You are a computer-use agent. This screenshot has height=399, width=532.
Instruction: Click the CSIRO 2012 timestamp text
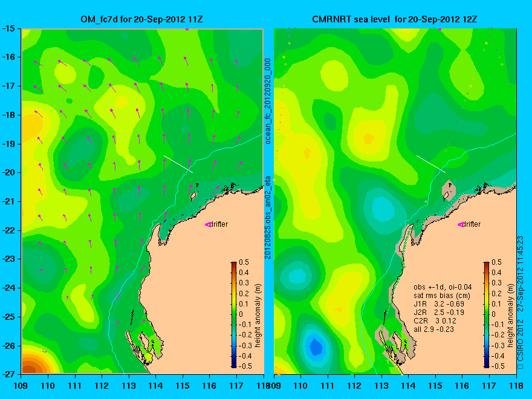520,303
